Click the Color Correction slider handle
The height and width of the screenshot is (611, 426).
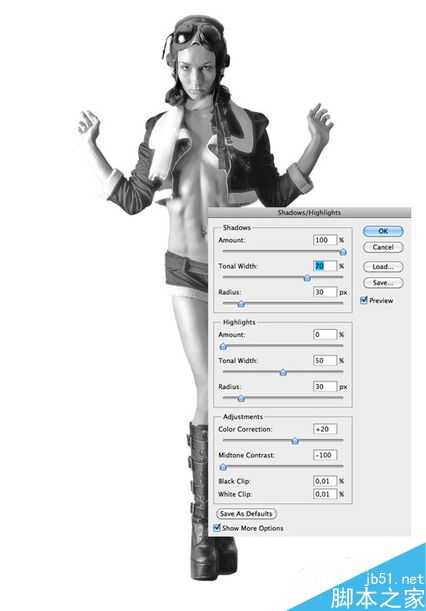coord(295,441)
